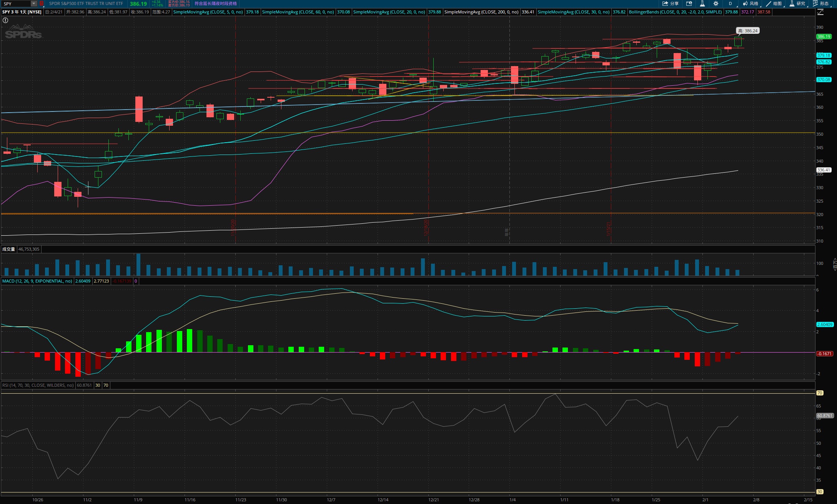Click the log-scale curve icon

point(820,12)
